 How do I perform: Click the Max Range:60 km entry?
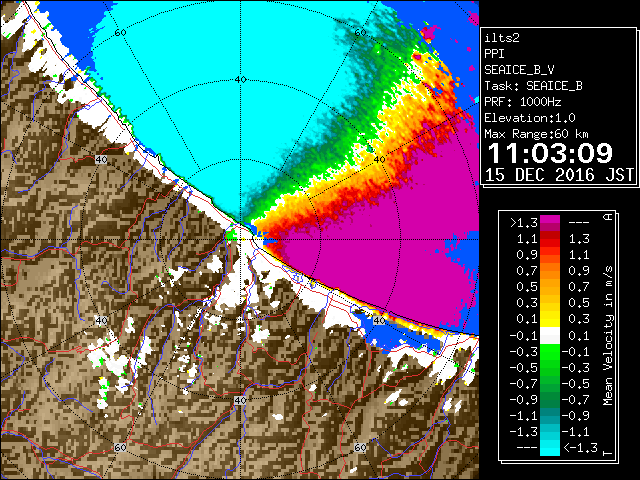(x=536, y=134)
